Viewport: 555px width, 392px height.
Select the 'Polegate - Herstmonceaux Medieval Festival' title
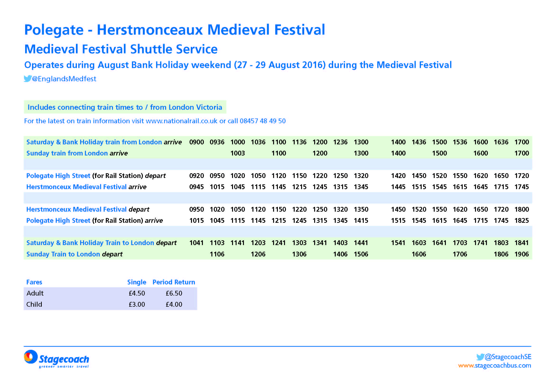pyautogui.click(x=175, y=30)
